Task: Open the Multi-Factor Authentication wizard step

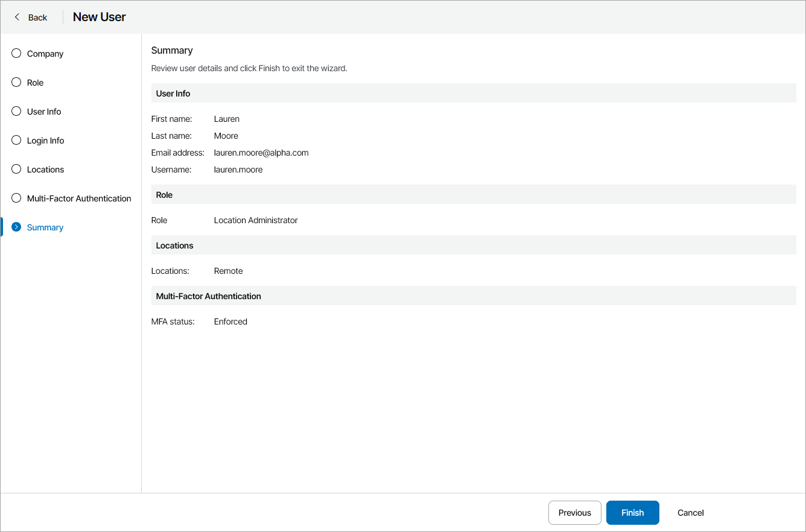Action: (78, 198)
